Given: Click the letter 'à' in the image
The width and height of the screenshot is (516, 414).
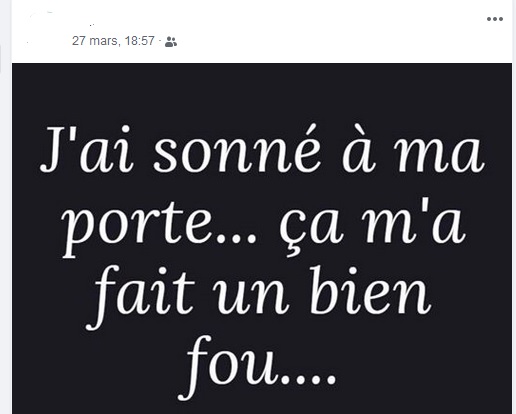Looking at the screenshot, I should point(357,149).
